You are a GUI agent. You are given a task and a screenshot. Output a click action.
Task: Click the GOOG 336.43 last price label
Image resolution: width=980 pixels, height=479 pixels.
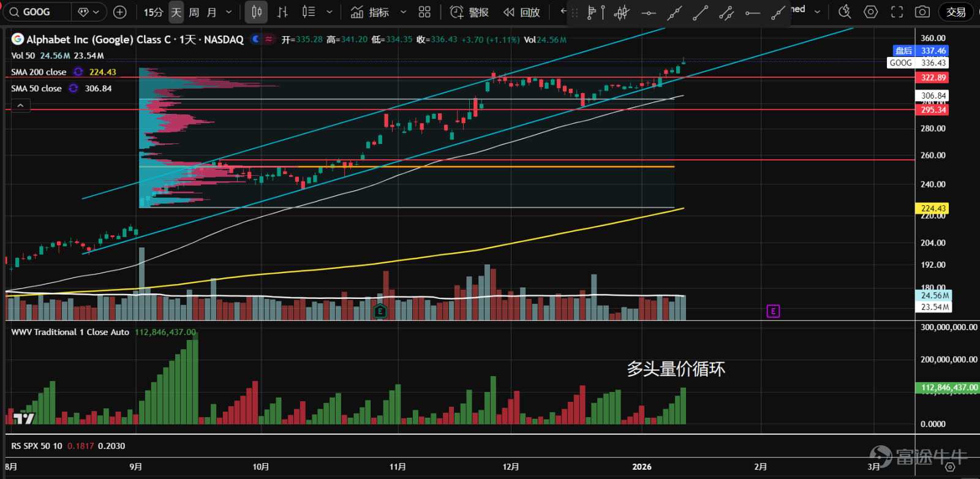pos(918,62)
